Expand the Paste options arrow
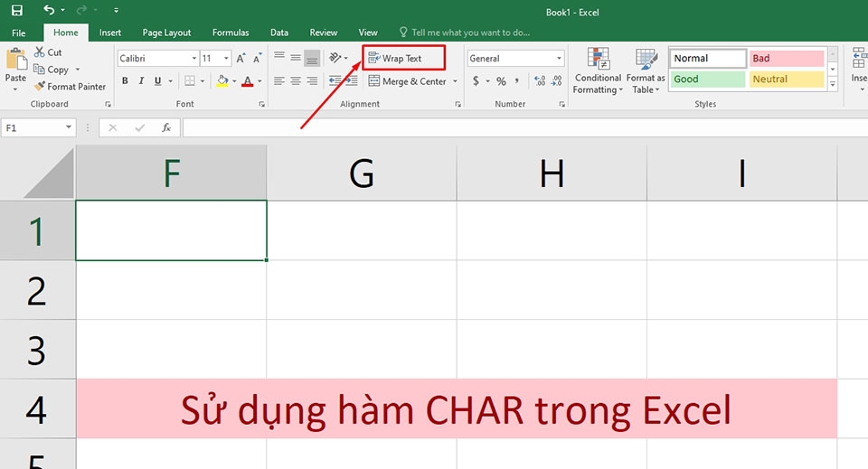868x469 pixels. tap(15, 89)
